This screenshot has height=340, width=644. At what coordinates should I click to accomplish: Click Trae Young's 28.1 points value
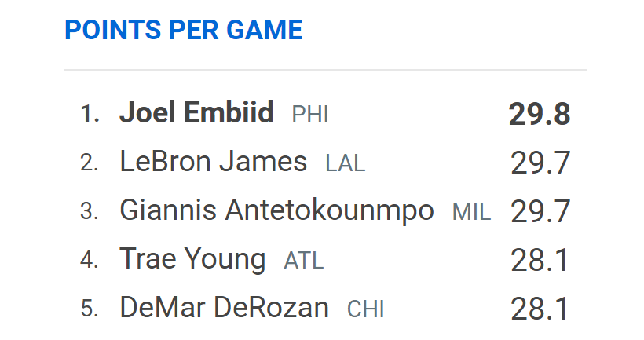click(540, 261)
